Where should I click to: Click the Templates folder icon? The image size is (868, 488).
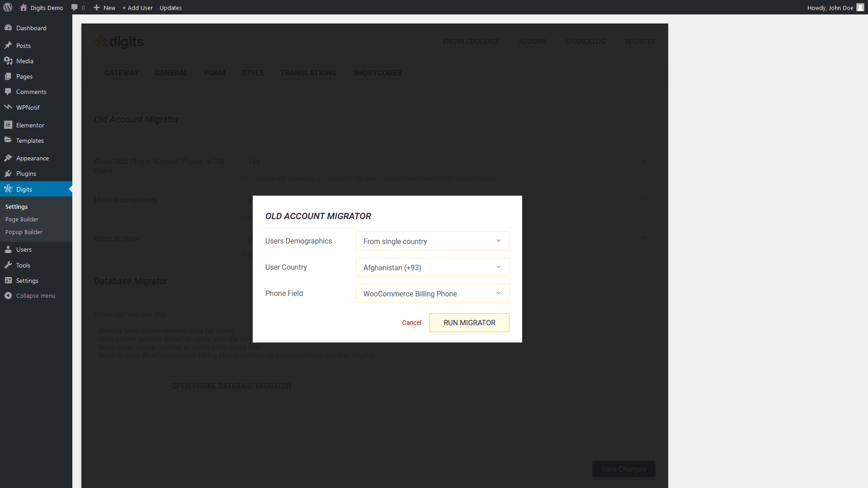(8, 140)
